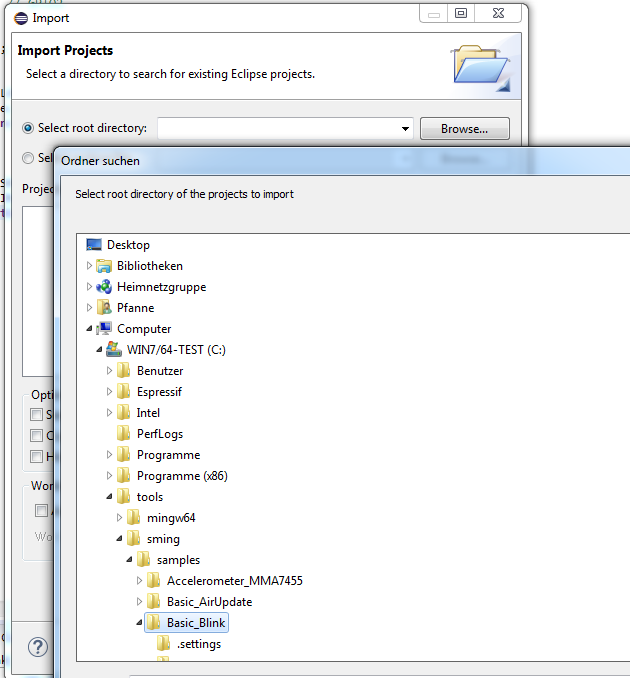Screen dimensions: 630x678
Task: Expand the Benutzer folder node
Action: coord(109,371)
